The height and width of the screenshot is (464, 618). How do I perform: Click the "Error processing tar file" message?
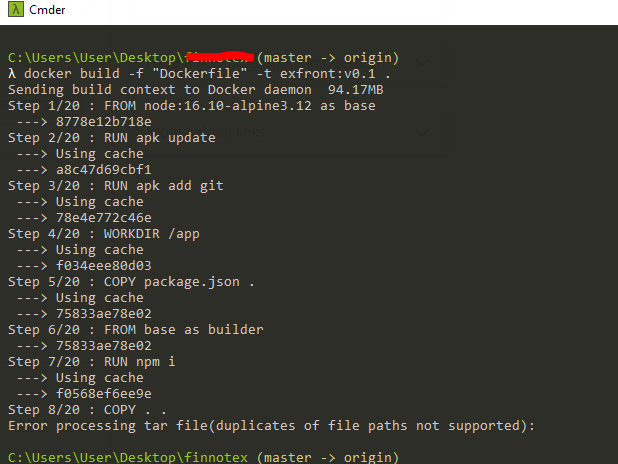point(271,426)
